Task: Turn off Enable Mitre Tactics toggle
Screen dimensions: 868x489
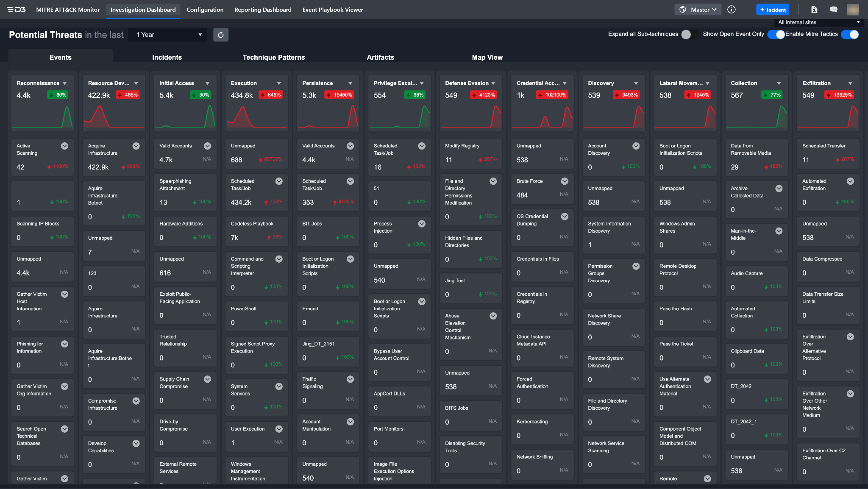Action: (850, 34)
